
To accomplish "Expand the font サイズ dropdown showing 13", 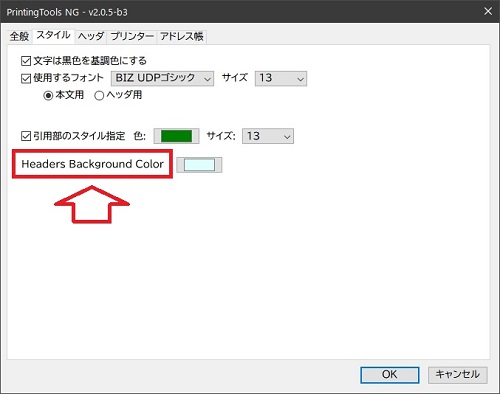I will click(281, 79).
